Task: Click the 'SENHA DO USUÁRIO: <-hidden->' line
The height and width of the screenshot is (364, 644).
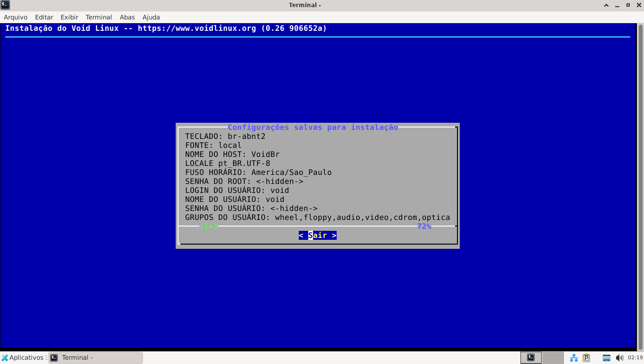Action: coord(251,209)
